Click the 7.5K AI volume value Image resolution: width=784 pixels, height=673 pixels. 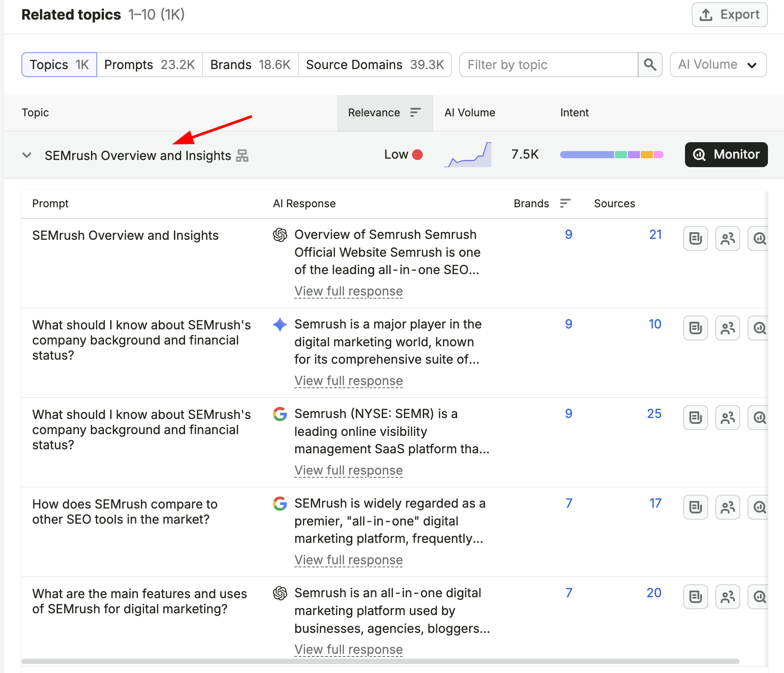click(x=525, y=155)
